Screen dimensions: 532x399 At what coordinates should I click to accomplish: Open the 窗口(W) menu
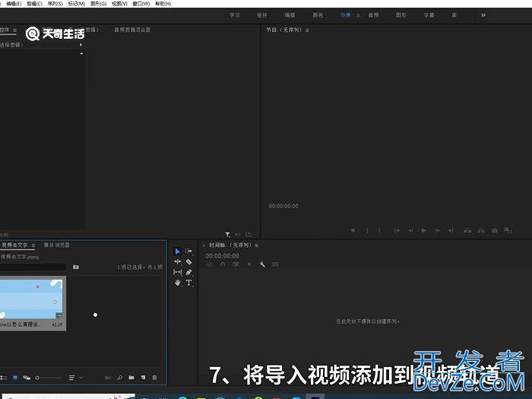point(141,4)
